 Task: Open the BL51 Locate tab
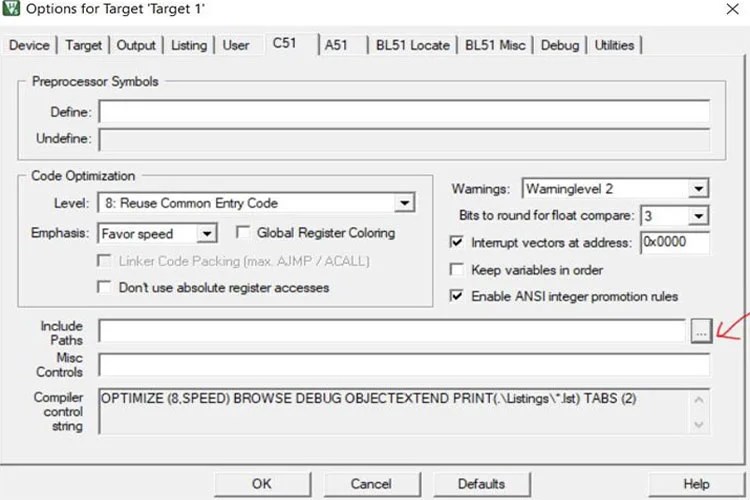[x=413, y=45]
